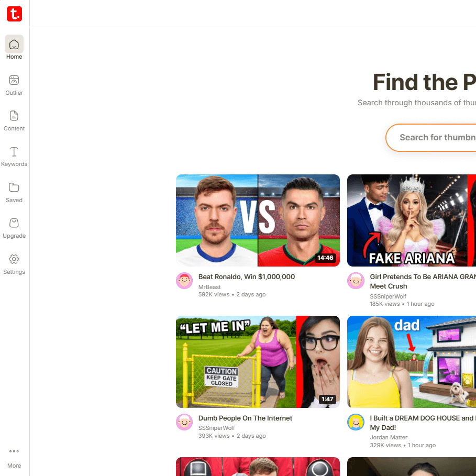
Task: Open the Home sidebar icon
Action: 14,45
